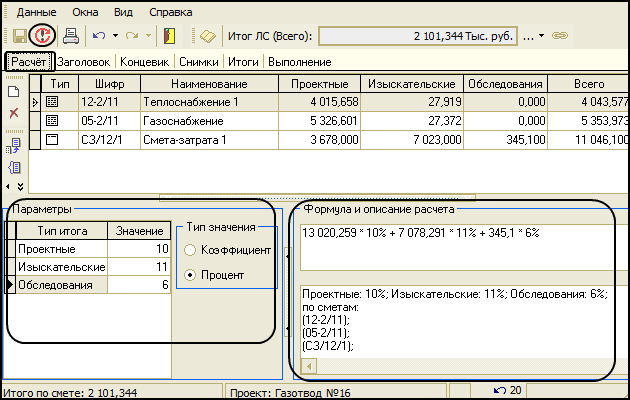Click the red circled recalculate icon

pos(41,36)
